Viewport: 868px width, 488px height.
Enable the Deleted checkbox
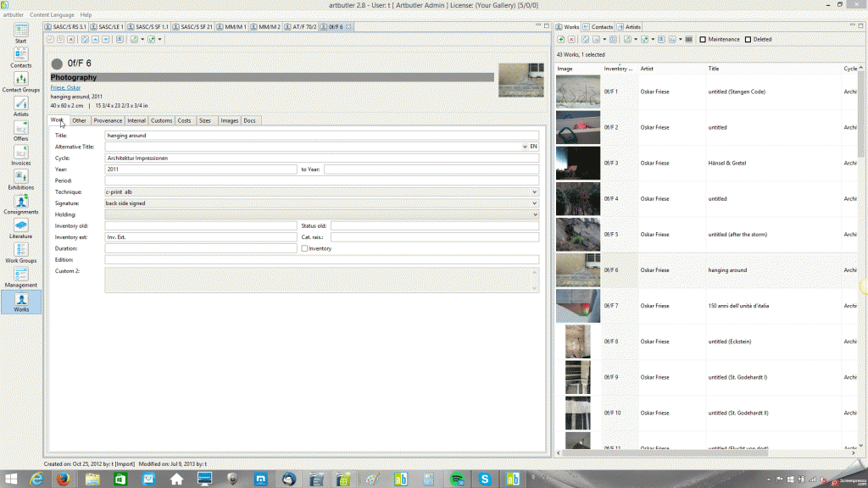(x=748, y=39)
